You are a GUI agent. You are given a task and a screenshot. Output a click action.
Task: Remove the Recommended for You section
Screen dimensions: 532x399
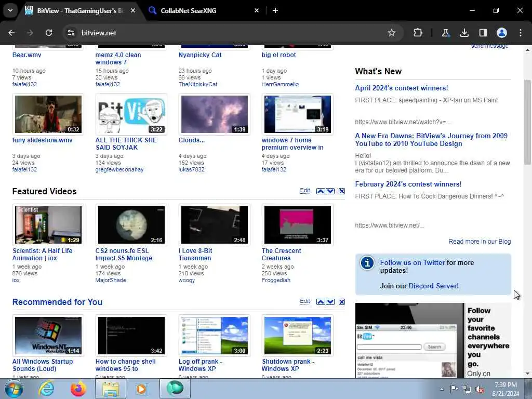[x=342, y=302]
